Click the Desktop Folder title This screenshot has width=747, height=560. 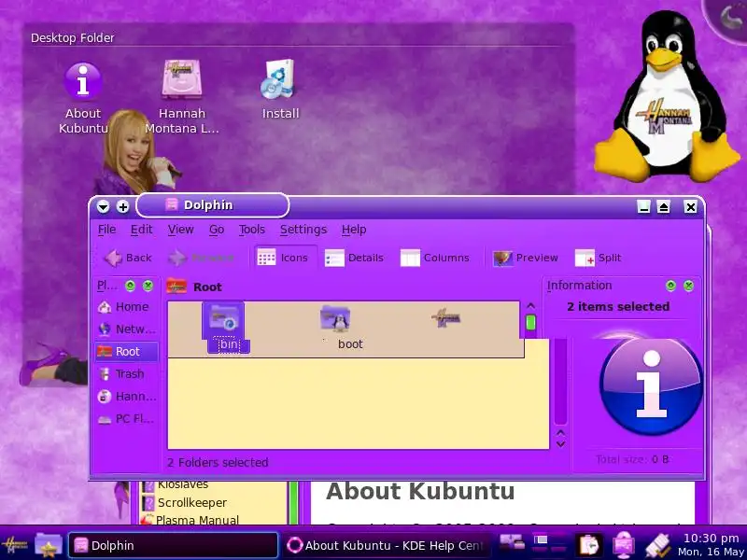pos(73,37)
